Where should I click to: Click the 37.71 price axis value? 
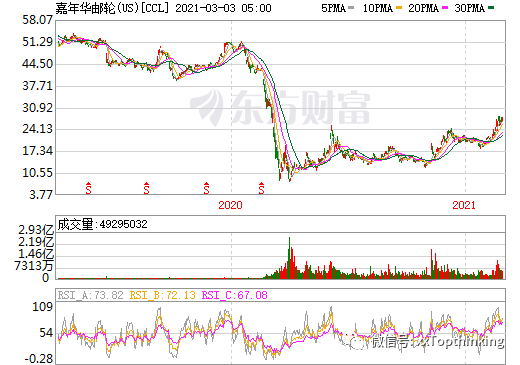(37, 86)
